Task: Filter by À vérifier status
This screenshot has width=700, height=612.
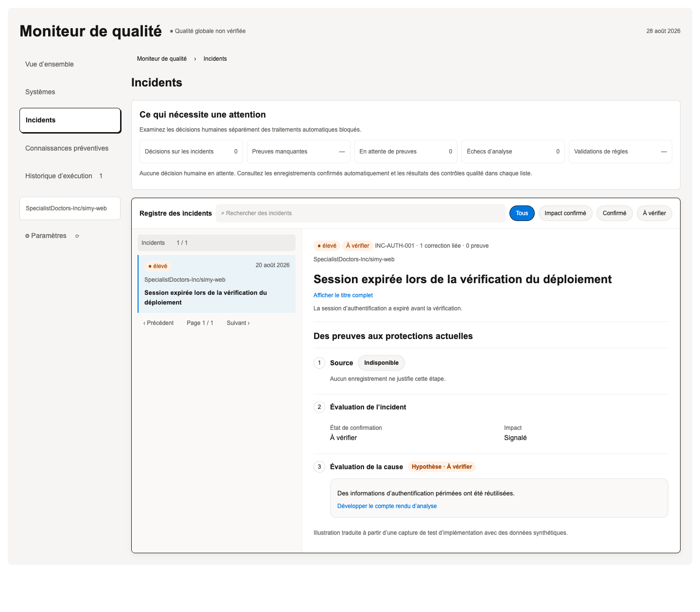Action: pos(654,213)
